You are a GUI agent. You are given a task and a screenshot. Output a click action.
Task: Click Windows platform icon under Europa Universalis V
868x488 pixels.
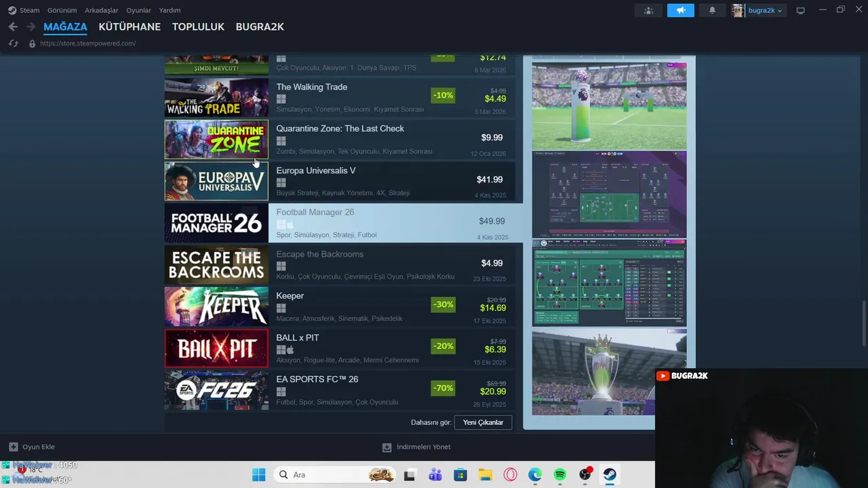281,182
